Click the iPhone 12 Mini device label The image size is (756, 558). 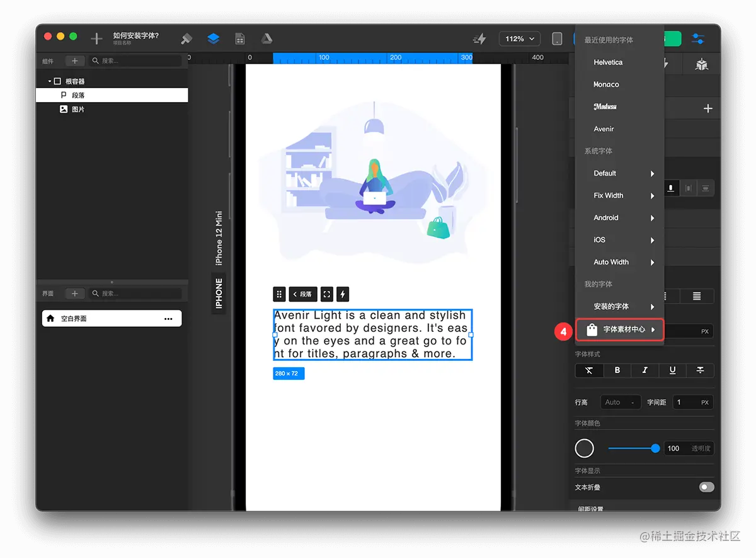pos(219,238)
